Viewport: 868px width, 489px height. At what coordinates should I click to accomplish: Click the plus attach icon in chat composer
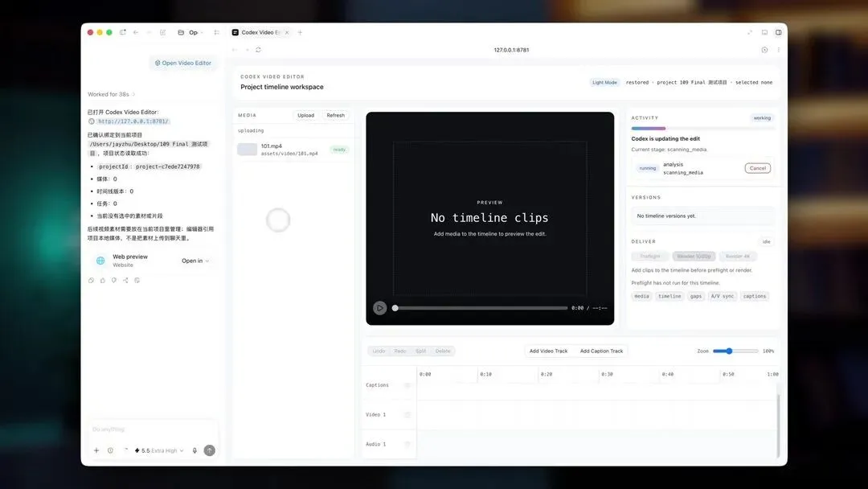pyautogui.click(x=96, y=450)
